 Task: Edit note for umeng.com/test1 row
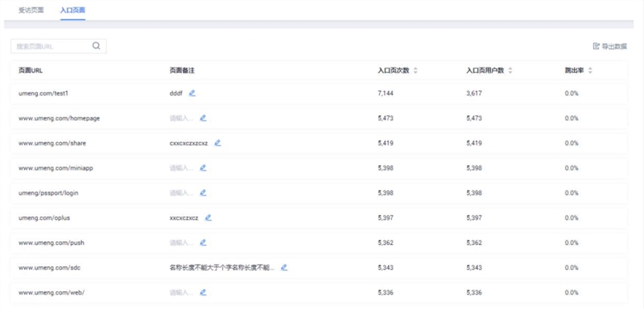pos(192,93)
